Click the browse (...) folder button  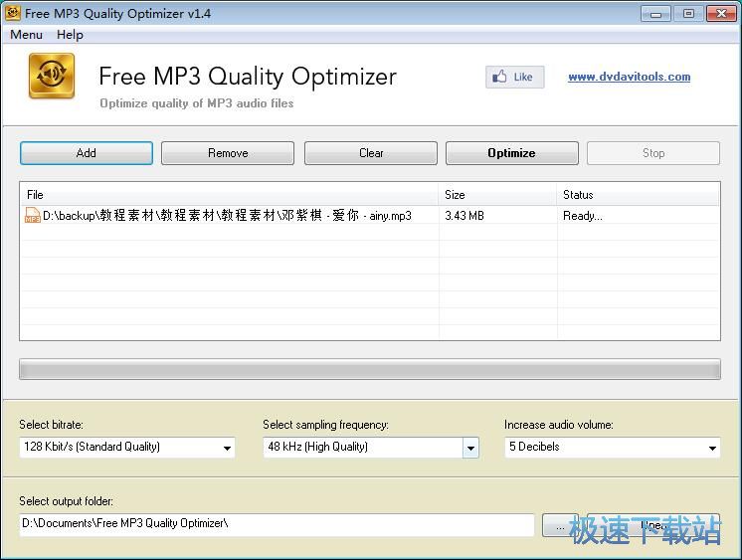tap(559, 524)
